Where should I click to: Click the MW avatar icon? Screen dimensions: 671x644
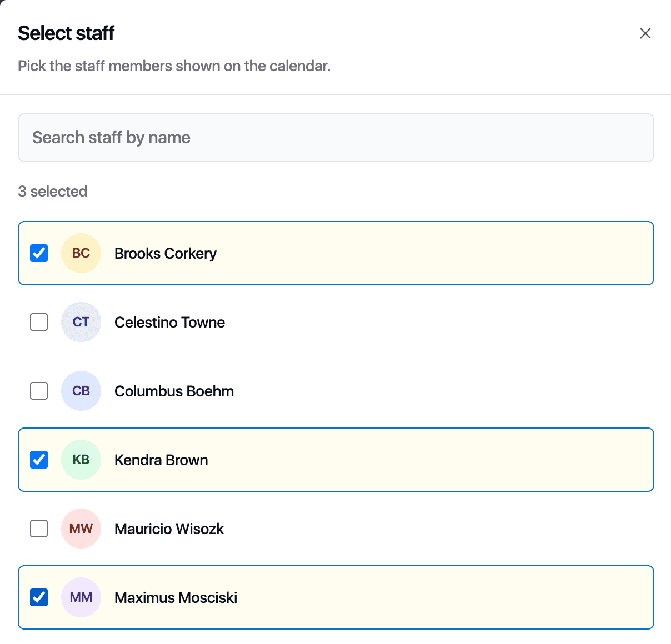[81, 529]
